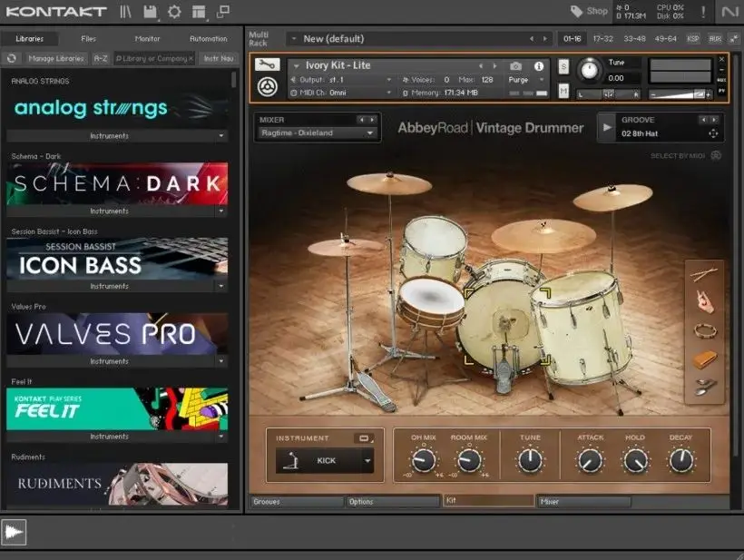The height and width of the screenshot is (560, 744).
Task: Click the OH MIX knob
Action: click(x=423, y=460)
